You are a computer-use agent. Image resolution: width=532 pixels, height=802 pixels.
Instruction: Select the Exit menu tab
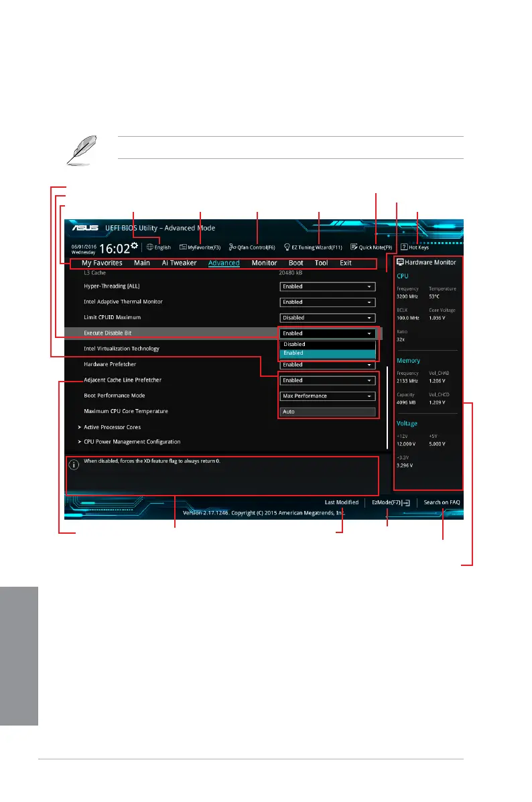[x=346, y=263]
